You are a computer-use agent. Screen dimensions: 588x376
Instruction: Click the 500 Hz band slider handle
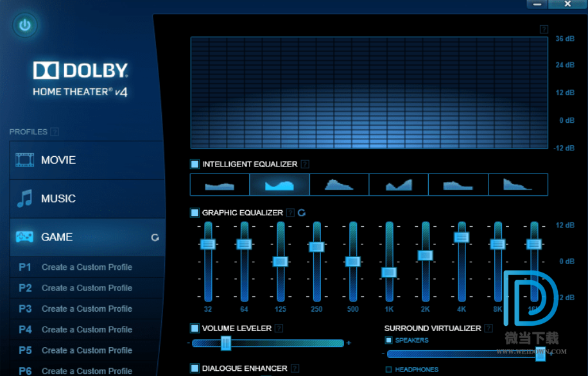point(353,262)
